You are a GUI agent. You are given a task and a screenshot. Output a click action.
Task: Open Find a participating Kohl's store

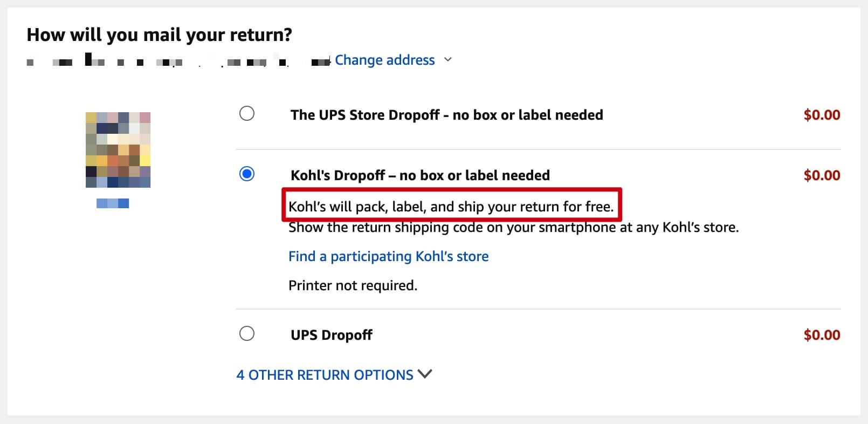click(388, 256)
